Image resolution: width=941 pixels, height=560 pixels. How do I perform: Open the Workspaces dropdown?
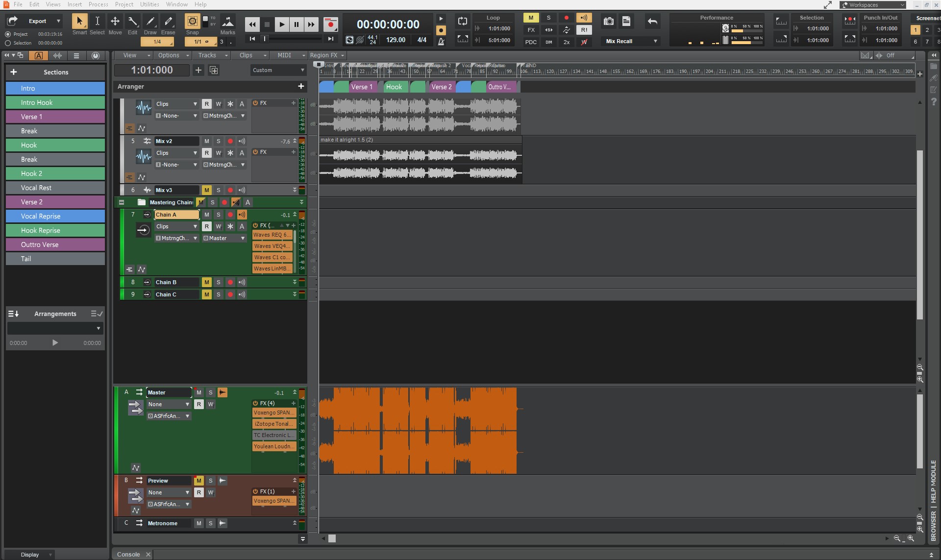pos(873,5)
